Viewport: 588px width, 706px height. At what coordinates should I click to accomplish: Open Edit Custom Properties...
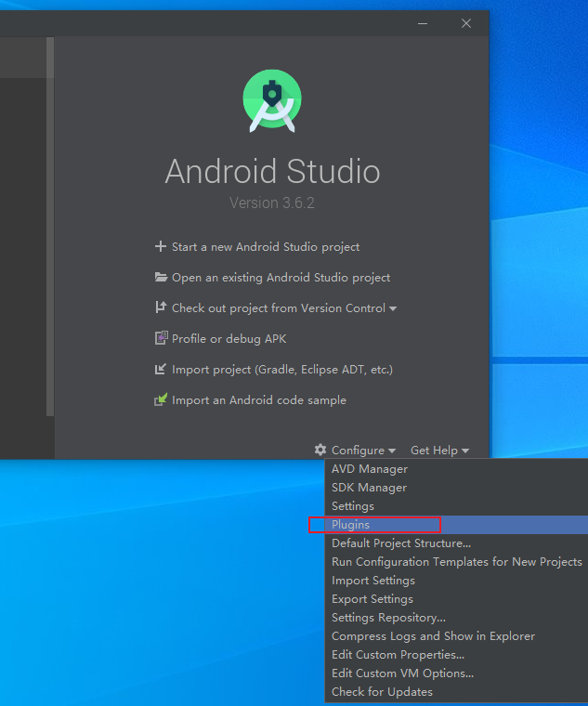[x=456, y=654]
